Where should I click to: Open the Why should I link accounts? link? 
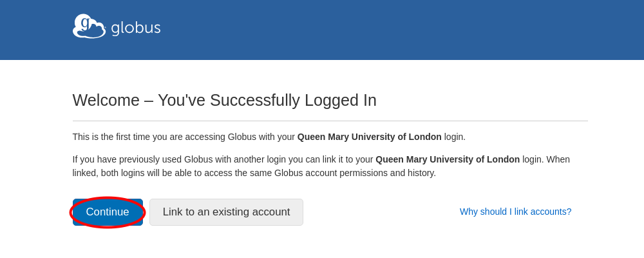[515, 212]
